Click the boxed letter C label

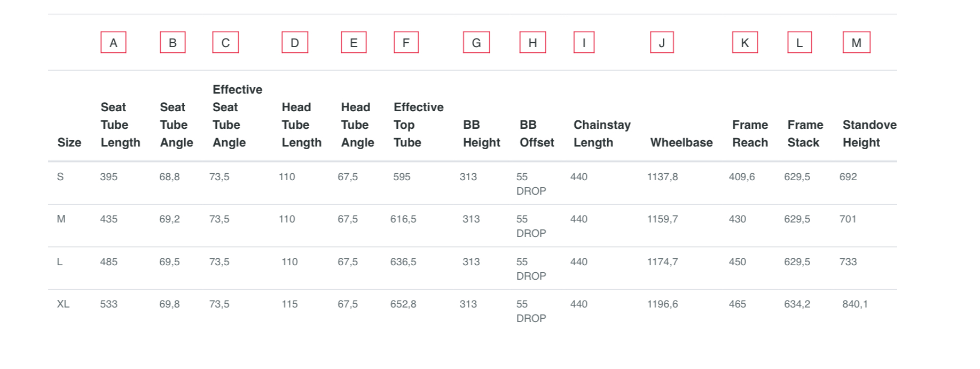point(225,43)
